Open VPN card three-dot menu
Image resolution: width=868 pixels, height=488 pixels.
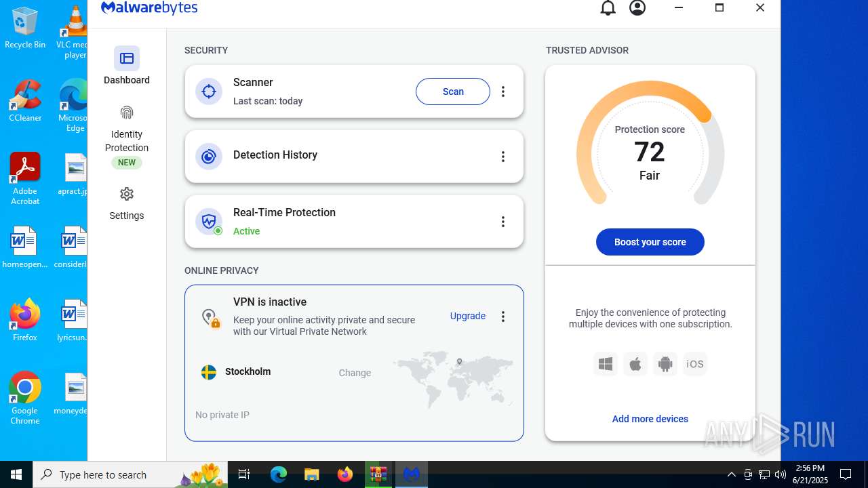tap(503, 317)
